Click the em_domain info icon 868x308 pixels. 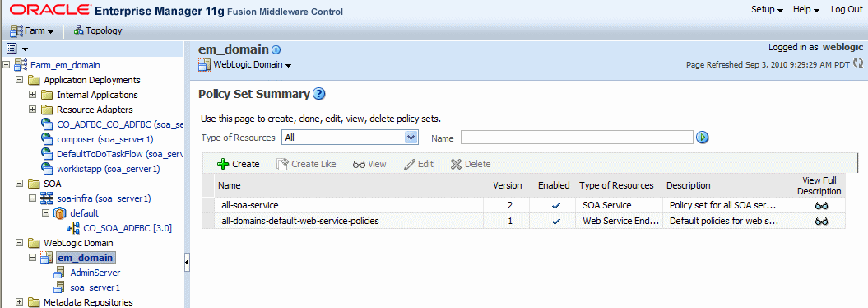pyautogui.click(x=276, y=50)
